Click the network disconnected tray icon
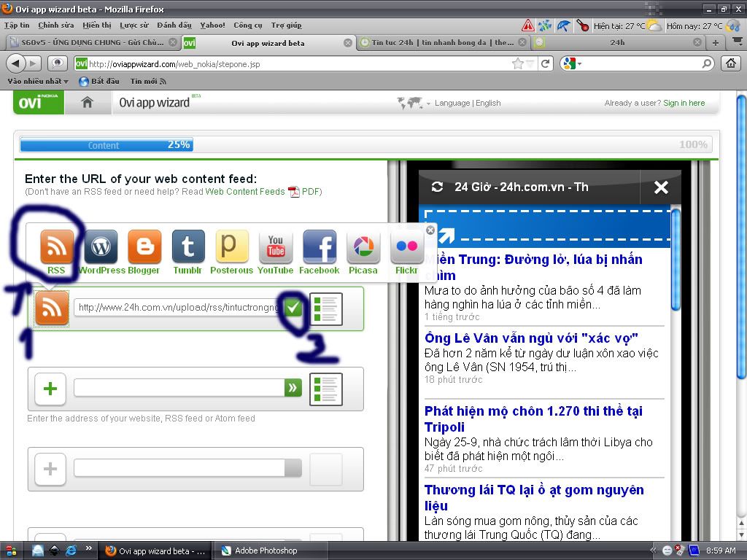Image resolution: width=747 pixels, height=560 pixels. [680, 551]
